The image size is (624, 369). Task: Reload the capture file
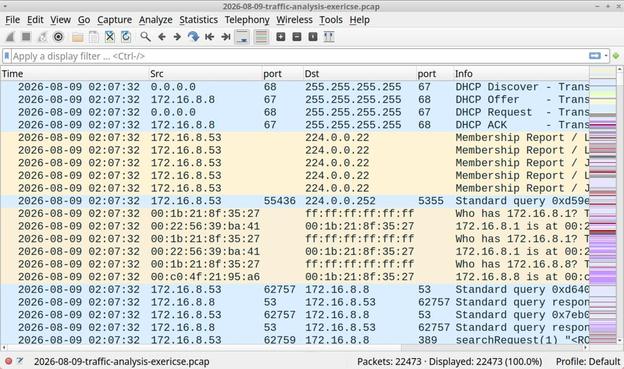pos(126,37)
